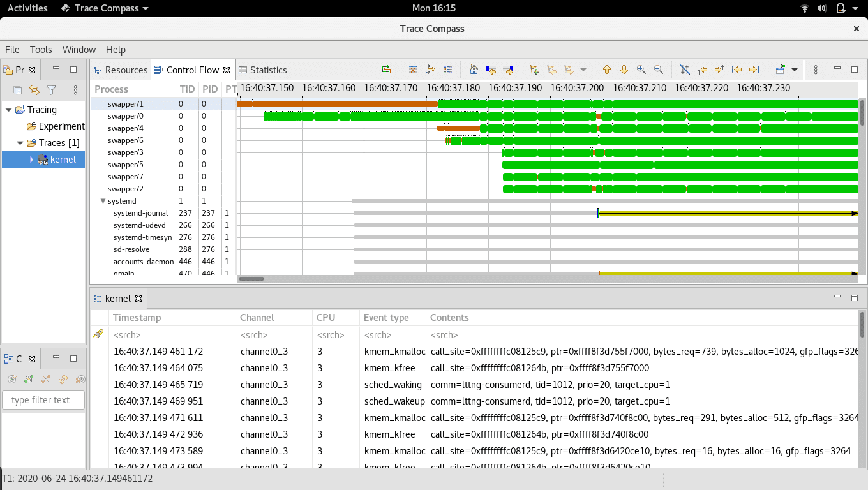
Task: Focus the Timestamp search field
Action: pos(172,335)
